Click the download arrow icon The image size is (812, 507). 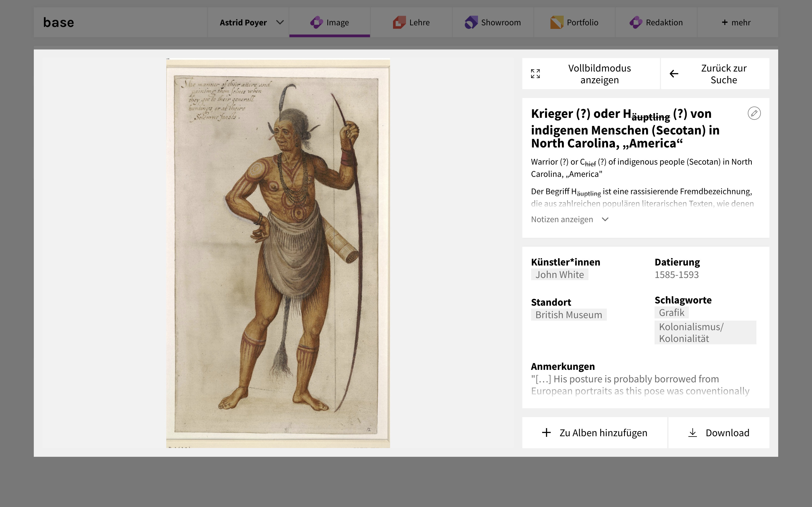pyautogui.click(x=692, y=433)
